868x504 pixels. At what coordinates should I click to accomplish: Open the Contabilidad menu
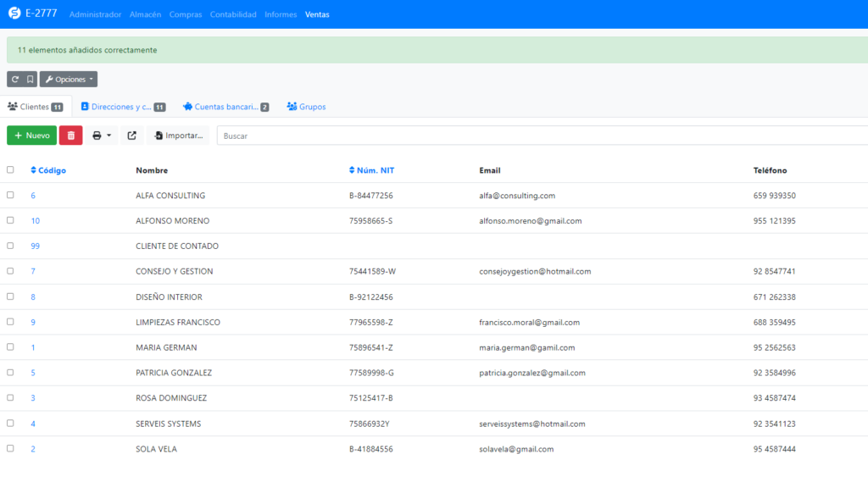(x=233, y=14)
